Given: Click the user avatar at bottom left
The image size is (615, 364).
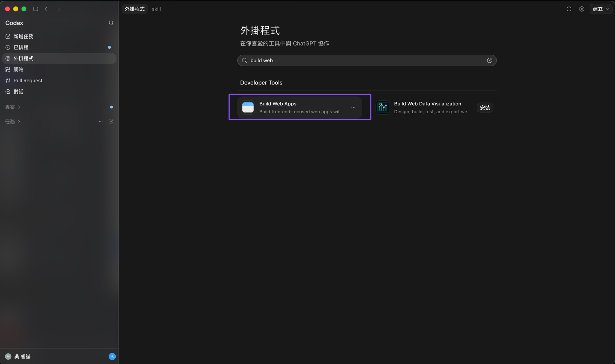Looking at the screenshot, I should coord(8,357).
